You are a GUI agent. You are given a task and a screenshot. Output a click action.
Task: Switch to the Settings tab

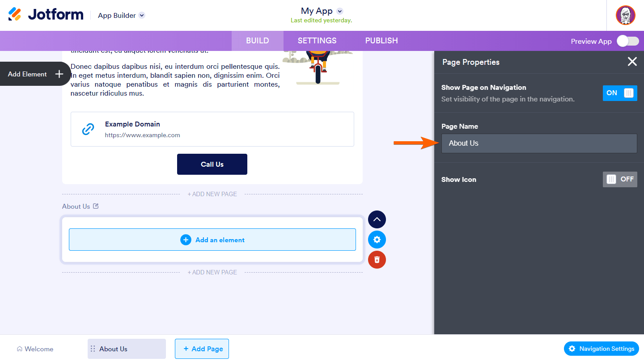coord(317,41)
